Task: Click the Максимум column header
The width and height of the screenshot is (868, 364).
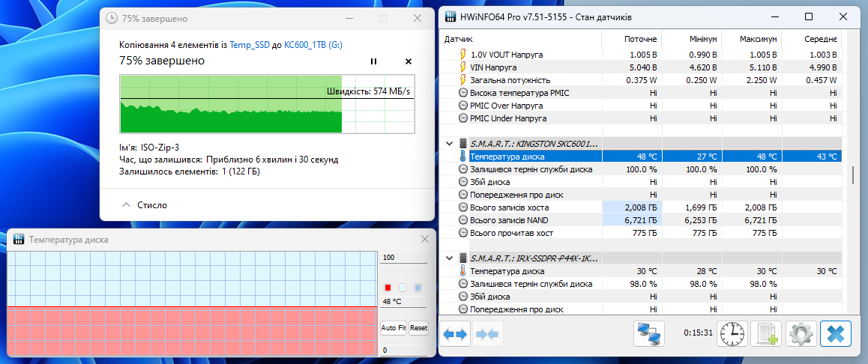Action: tap(752, 39)
